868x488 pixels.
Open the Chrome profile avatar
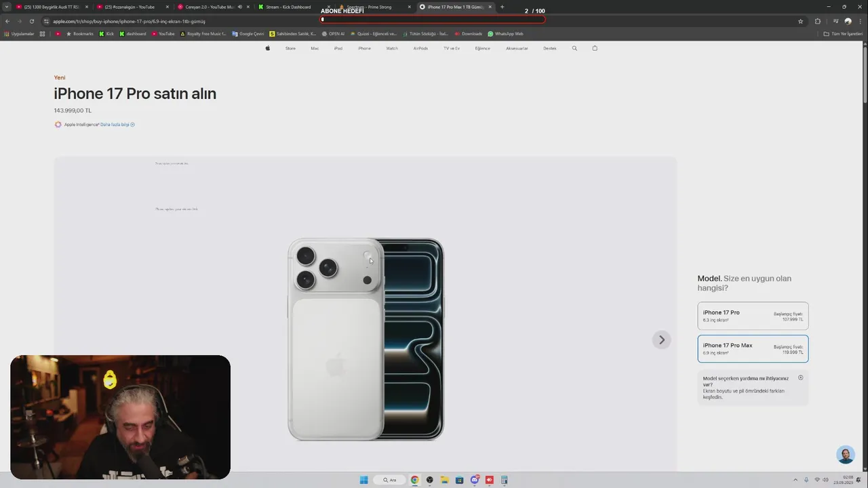pos(848,21)
